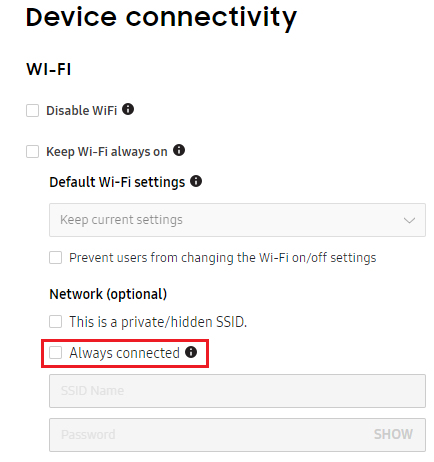Click the This is a private/hidden SSID label text
434x462 pixels.
coord(158,322)
